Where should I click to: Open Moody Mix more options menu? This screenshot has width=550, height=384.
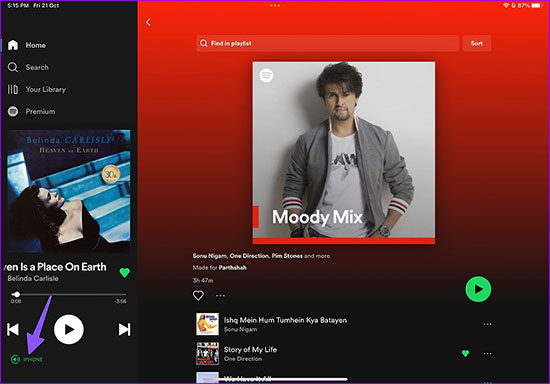220,295
